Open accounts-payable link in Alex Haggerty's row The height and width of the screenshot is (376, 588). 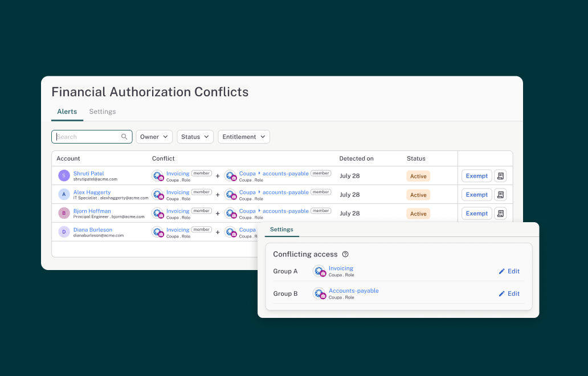(x=285, y=193)
